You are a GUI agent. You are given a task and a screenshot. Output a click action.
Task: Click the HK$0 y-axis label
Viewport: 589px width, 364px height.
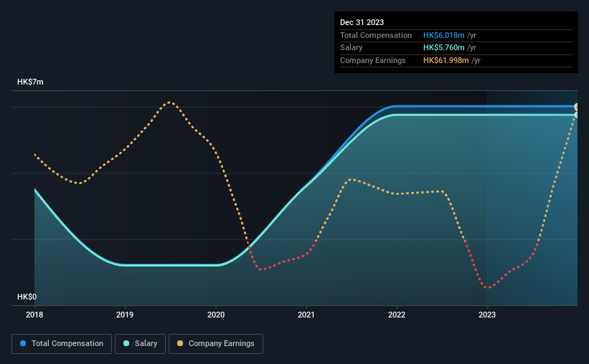click(x=27, y=297)
